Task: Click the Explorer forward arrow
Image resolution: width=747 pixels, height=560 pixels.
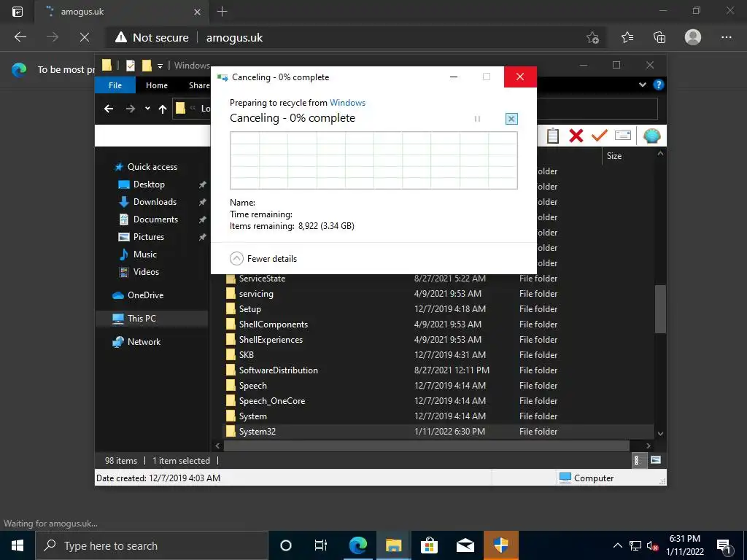Action: pos(130,109)
